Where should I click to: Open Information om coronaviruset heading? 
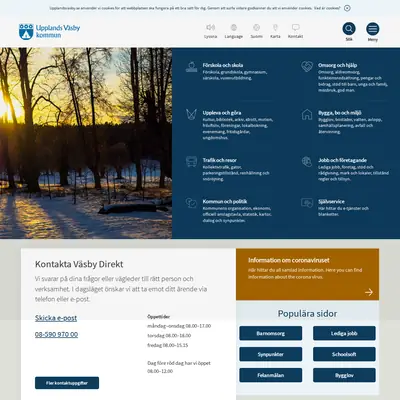[289, 260]
